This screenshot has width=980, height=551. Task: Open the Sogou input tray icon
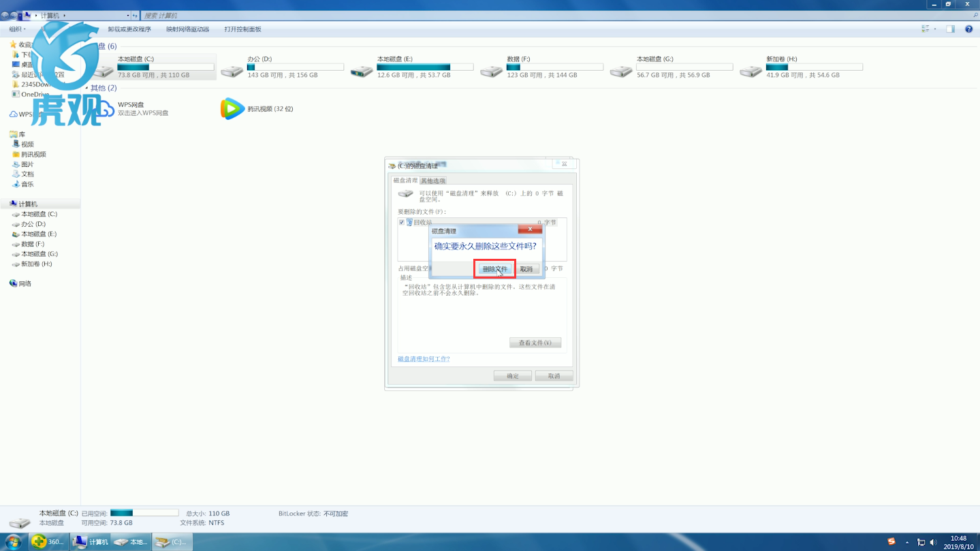891,542
